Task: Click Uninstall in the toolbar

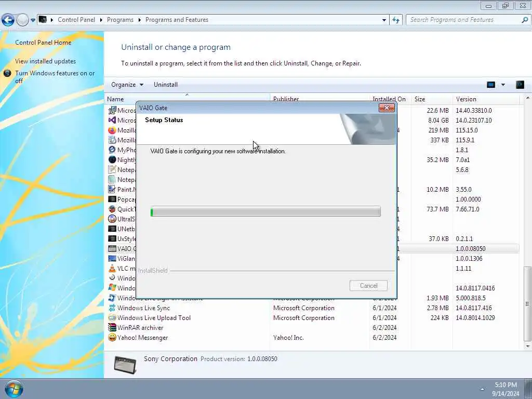Action: pyautogui.click(x=166, y=85)
